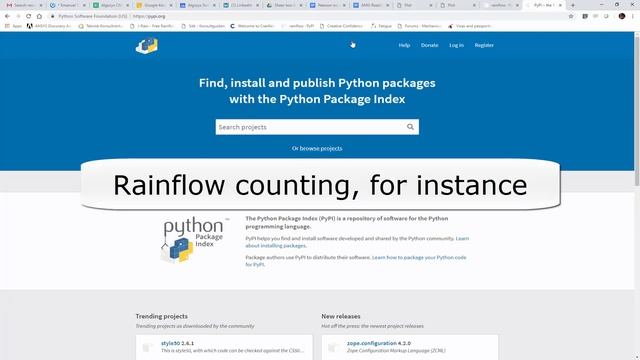Click Or browse projects link

pyautogui.click(x=317, y=149)
